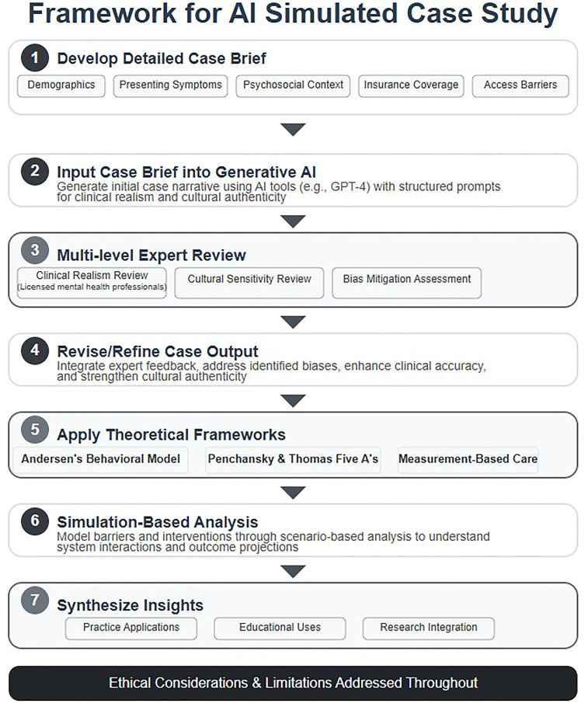This screenshot has height=707, width=588.
Task: Click the Insurance Coverage box
Action: click(x=412, y=85)
